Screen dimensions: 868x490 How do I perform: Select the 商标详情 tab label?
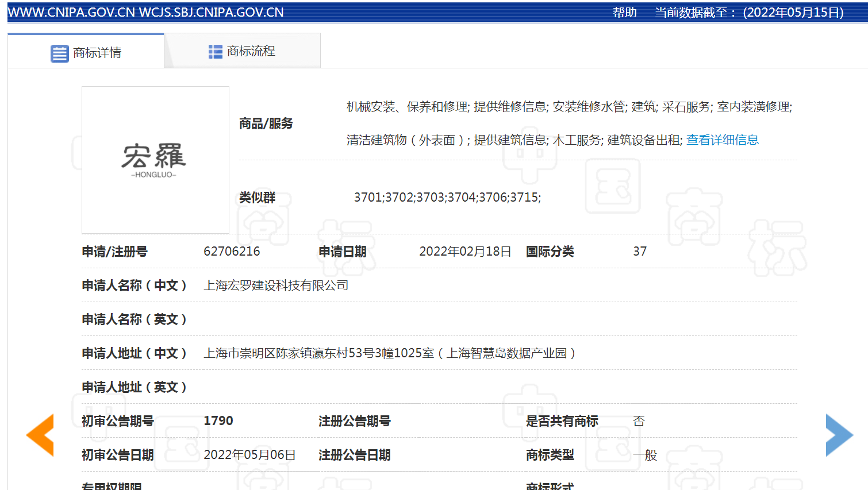97,53
